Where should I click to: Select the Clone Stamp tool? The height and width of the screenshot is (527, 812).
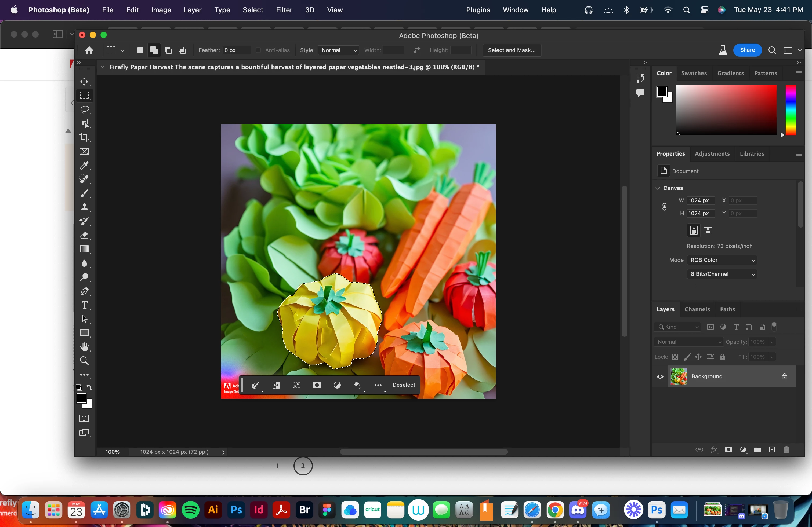[84, 207]
